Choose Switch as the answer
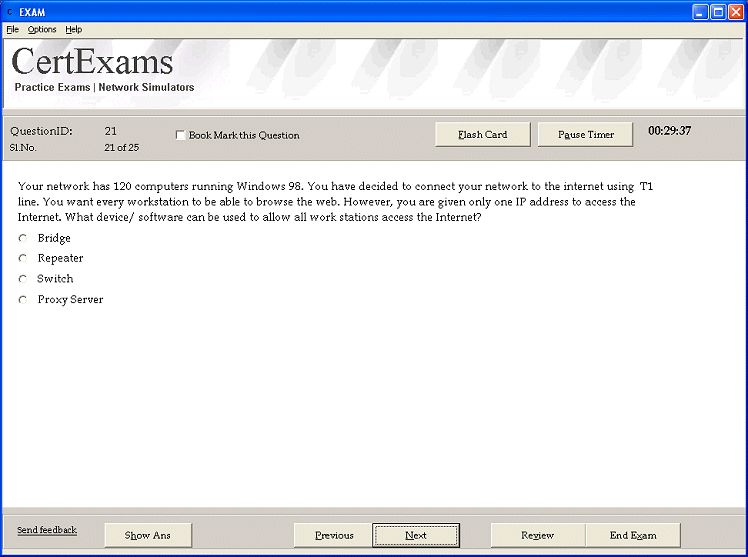Viewport: 748px width, 557px height. [22, 278]
